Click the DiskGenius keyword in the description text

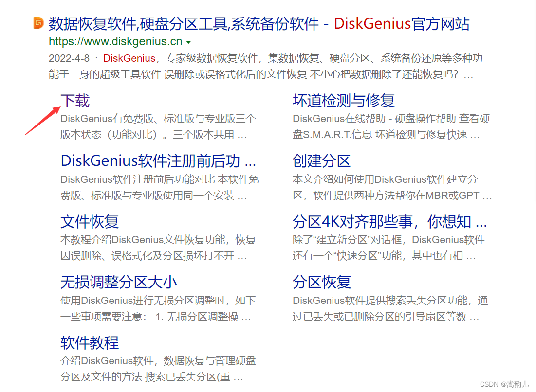[129, 57]
